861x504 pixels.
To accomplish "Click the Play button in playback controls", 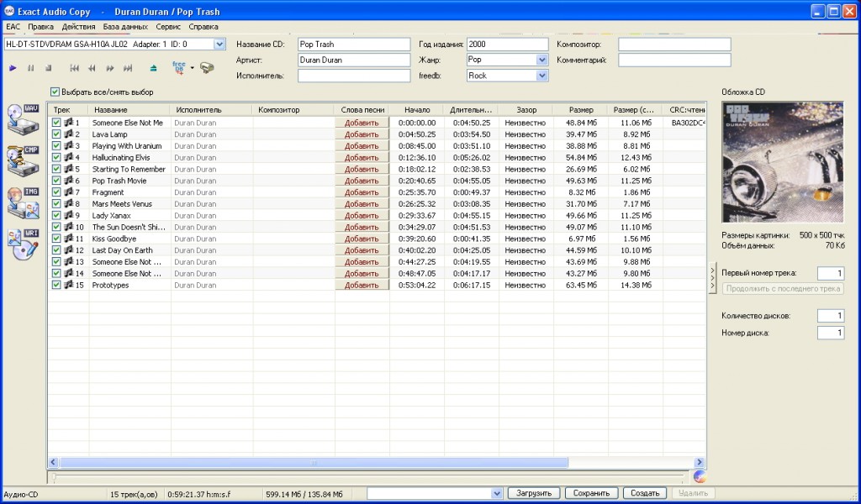I will pos(13,68).
